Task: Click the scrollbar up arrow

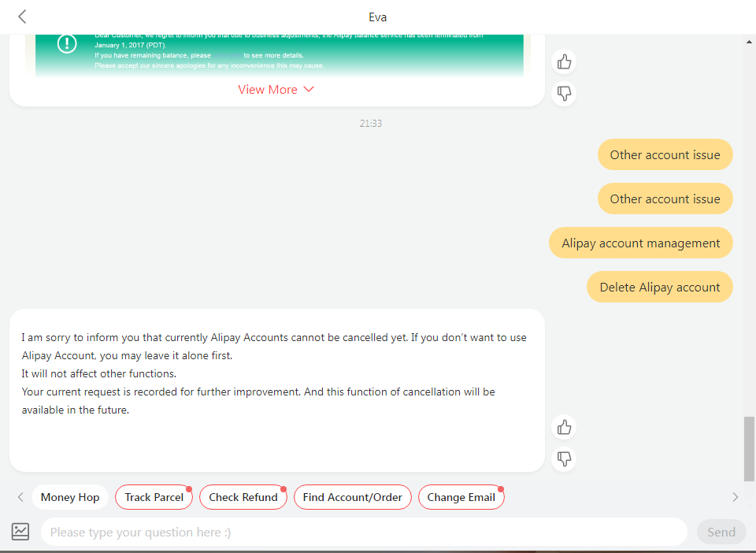Action: 749,42
